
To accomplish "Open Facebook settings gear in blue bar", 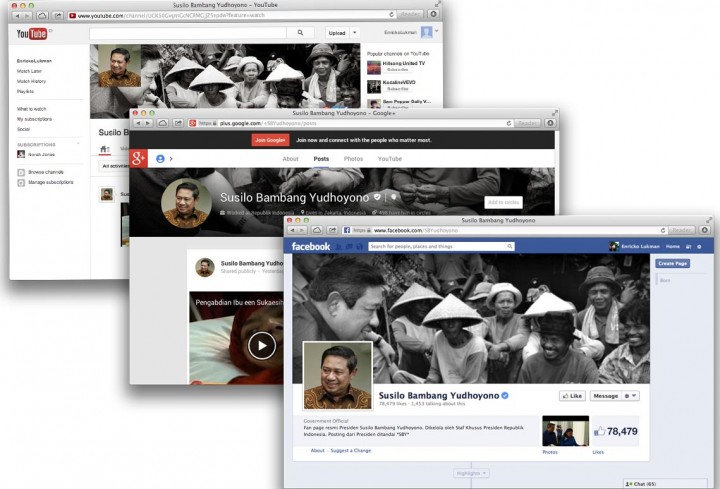I will coord(699,247).
